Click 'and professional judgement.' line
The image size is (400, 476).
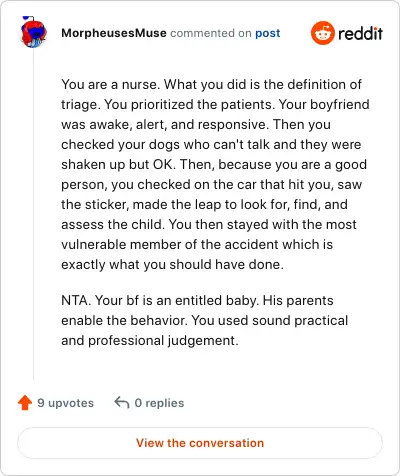point(150,341)
